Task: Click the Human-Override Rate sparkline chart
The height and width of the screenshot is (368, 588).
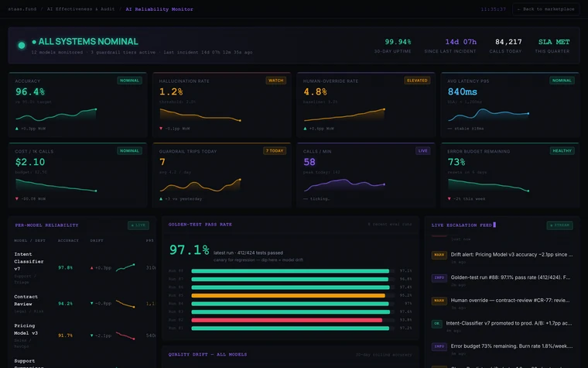Action: point(344,115)
